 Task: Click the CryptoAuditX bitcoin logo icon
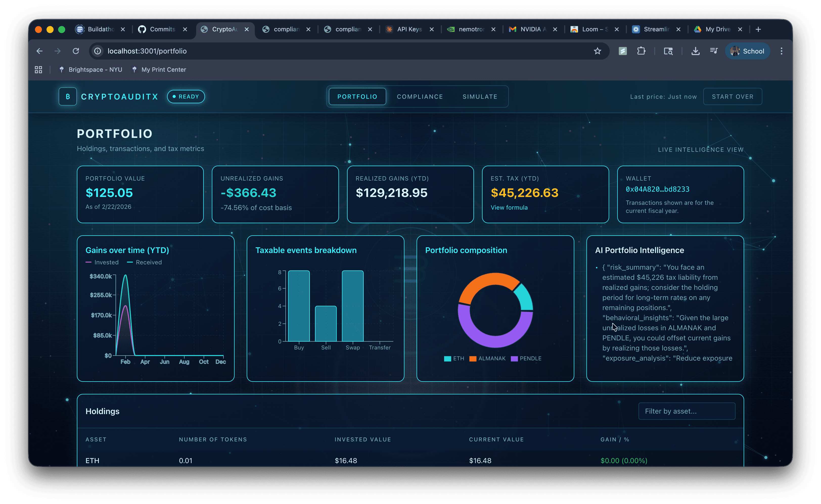pos(68,97)
